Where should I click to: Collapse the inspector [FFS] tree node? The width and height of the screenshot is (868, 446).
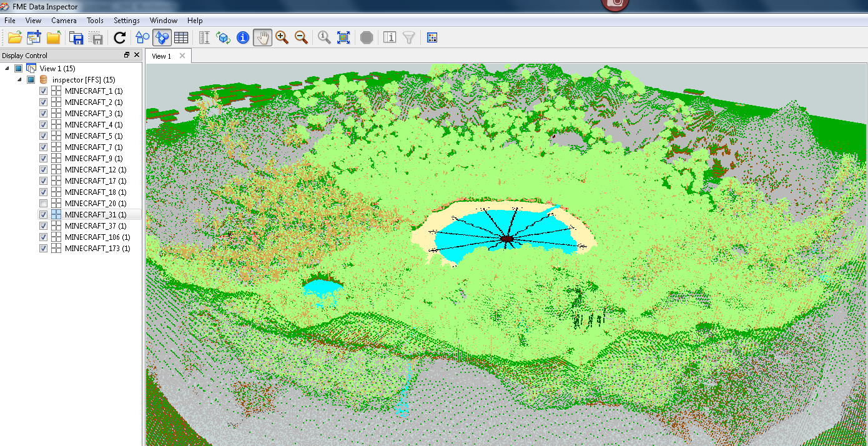[19, 79]
